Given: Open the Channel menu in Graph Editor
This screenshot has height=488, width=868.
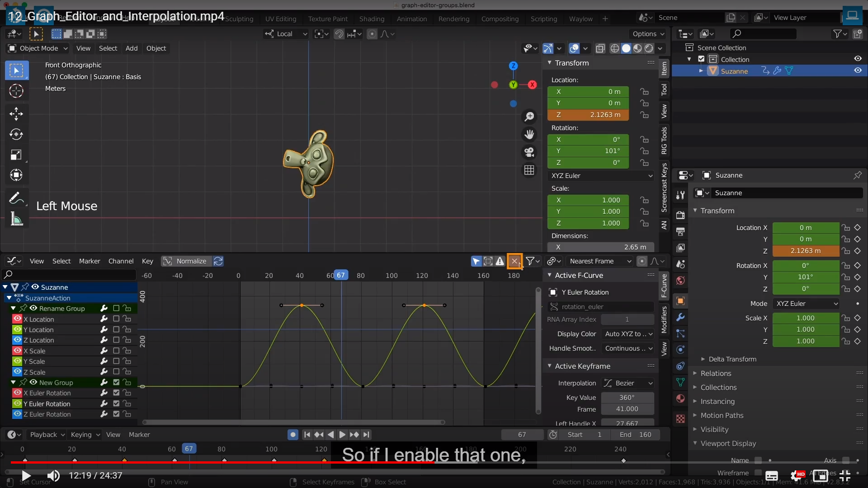Looking at the screenshot, I should pos(121,261).
